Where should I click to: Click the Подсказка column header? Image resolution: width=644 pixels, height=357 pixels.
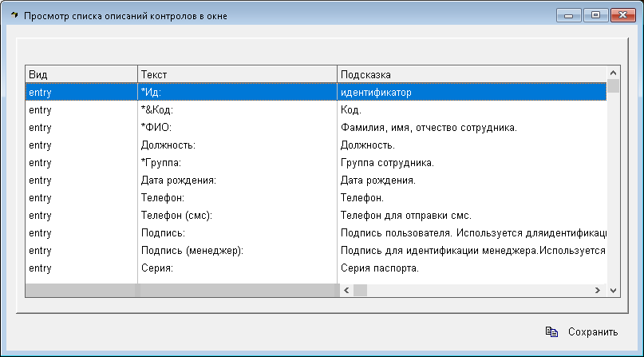point(471,74)
